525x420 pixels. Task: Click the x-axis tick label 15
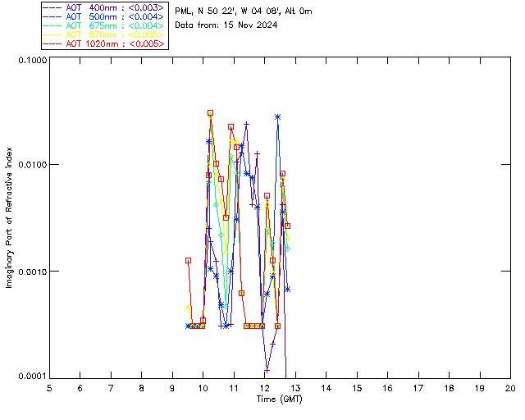tap(357, 388)
